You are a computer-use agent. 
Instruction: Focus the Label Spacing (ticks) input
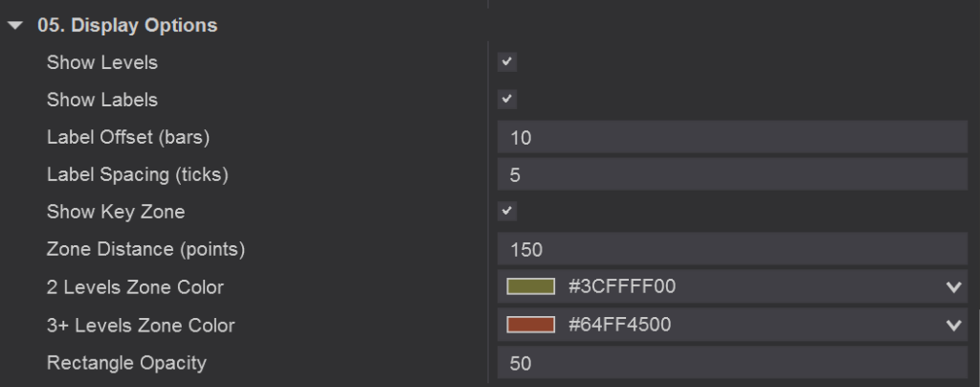click(x=732, y=174)
